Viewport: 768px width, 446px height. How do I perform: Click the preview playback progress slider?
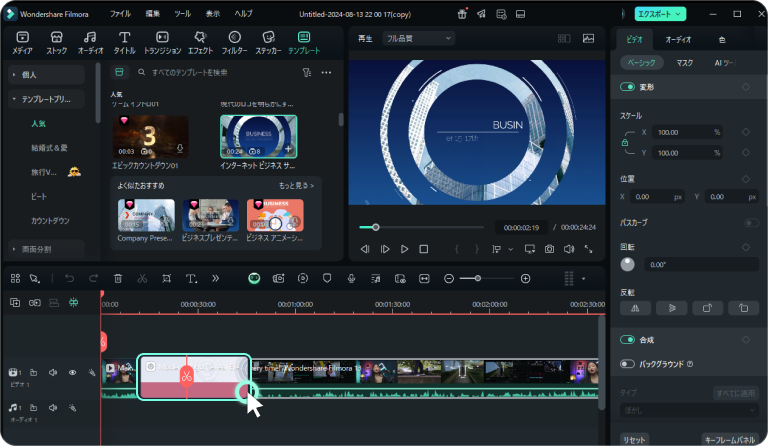click(421, 227)
